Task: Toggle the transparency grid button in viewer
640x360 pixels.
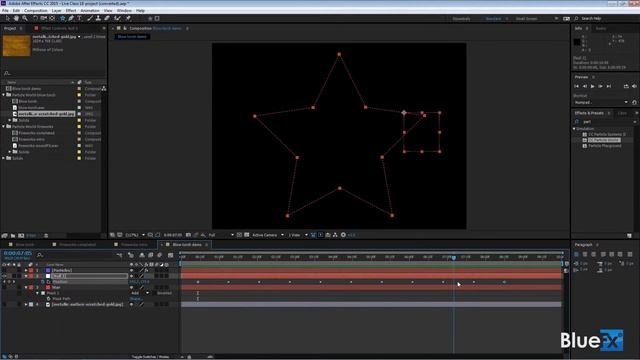Action: [247, 235]
